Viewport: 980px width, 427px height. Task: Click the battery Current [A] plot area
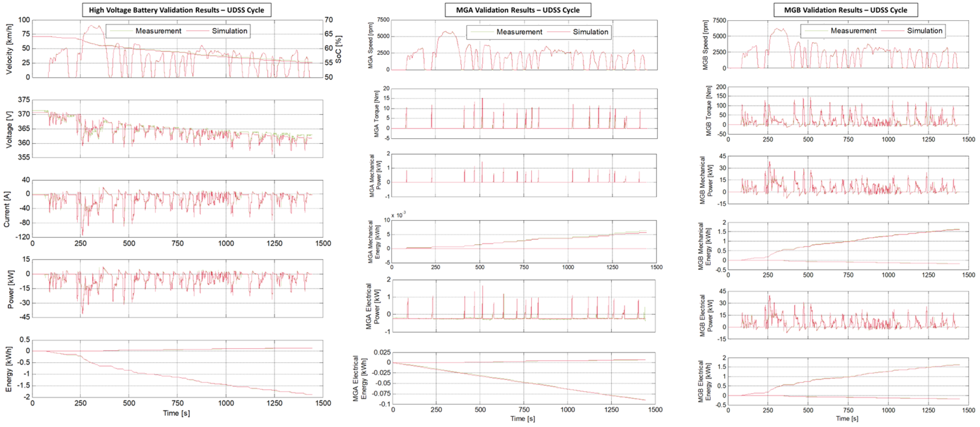click(x=178, y=209)
